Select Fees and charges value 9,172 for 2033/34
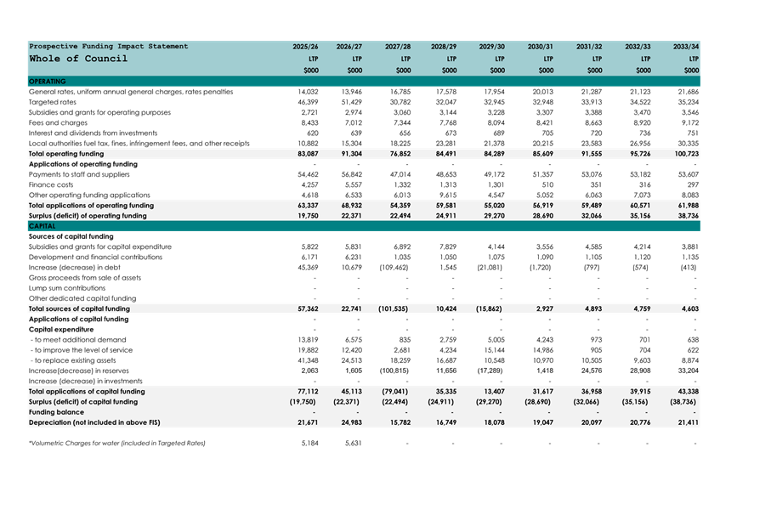The height and width of the screenshot is (532, 771). tap(690, 123)
